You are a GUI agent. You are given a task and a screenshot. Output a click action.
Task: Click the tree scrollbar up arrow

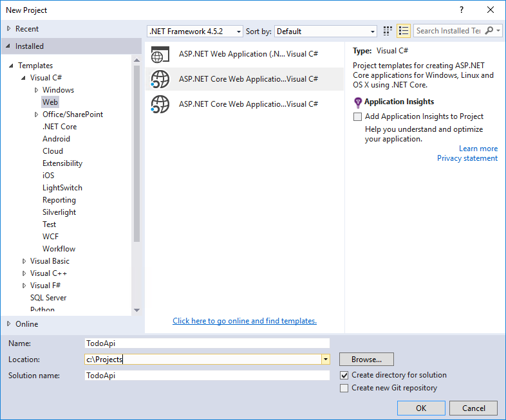coord(137,60)
